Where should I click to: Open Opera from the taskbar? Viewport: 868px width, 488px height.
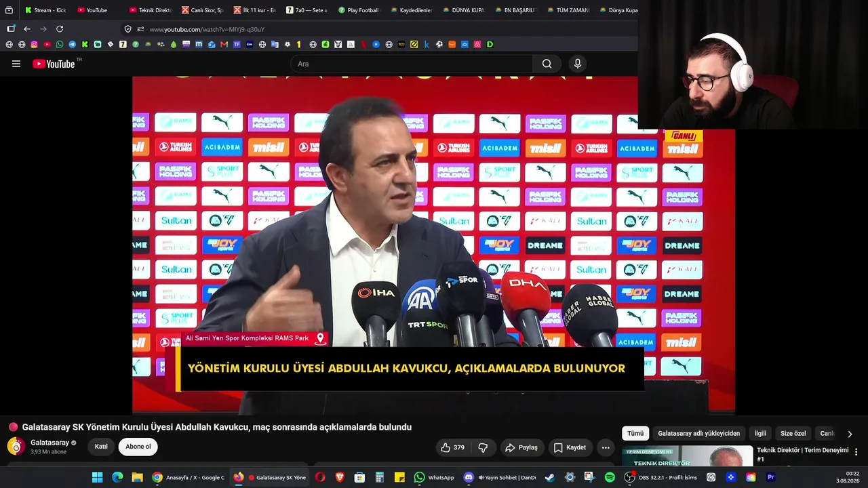[x=320, y=477]
